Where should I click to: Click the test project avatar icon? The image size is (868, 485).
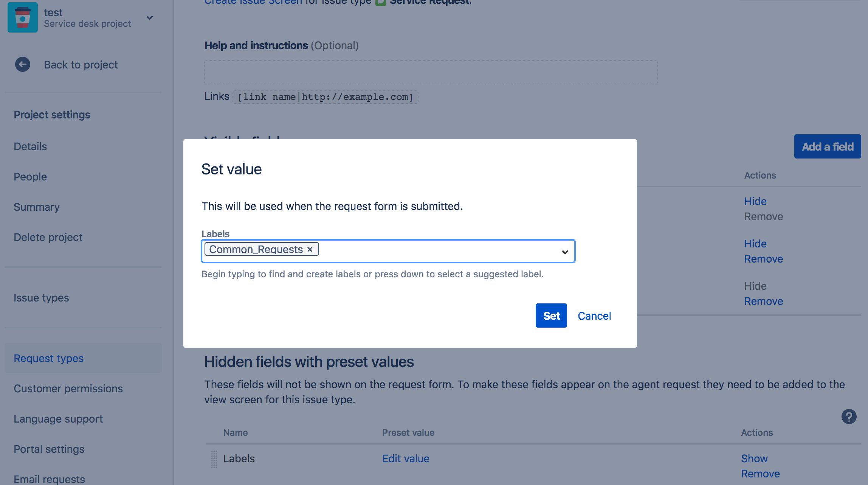point(22,17)
